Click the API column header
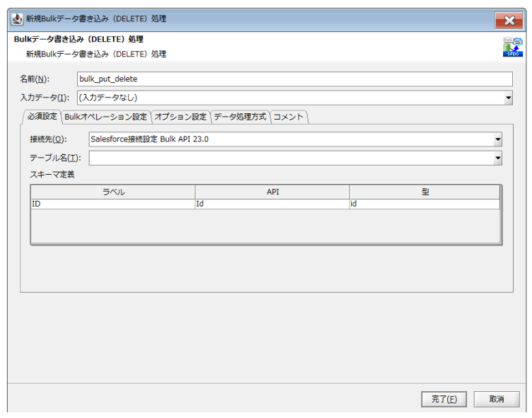Image resolution: width=532 pixels, height=418 pixels. coord(272,192)
